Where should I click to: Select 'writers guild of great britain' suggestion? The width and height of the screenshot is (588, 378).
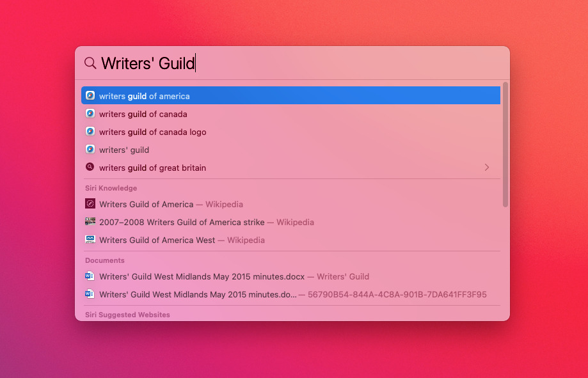click(290, 168)
